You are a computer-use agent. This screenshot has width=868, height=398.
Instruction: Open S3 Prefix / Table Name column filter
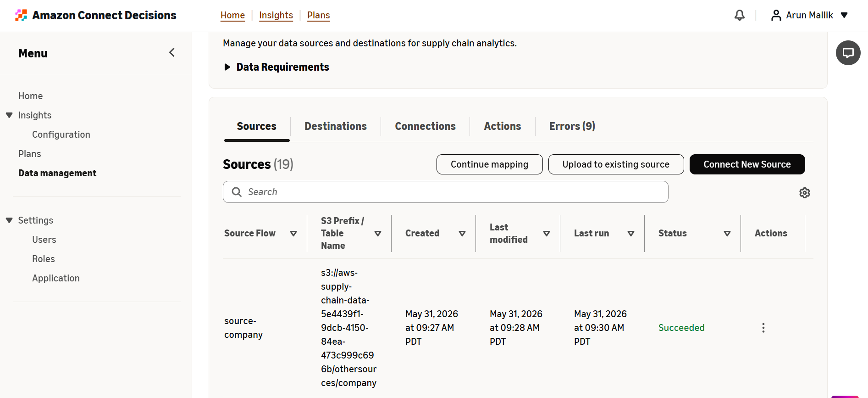(x=378, y=234)
